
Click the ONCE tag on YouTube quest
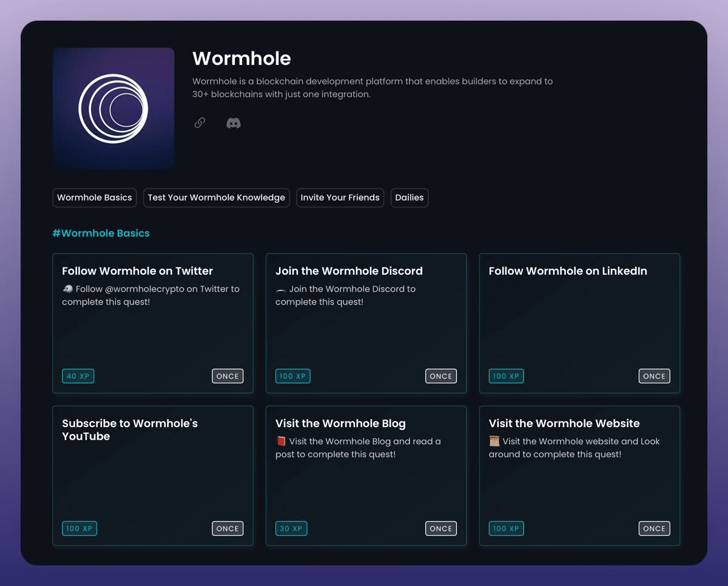click(x=227, y=528)
